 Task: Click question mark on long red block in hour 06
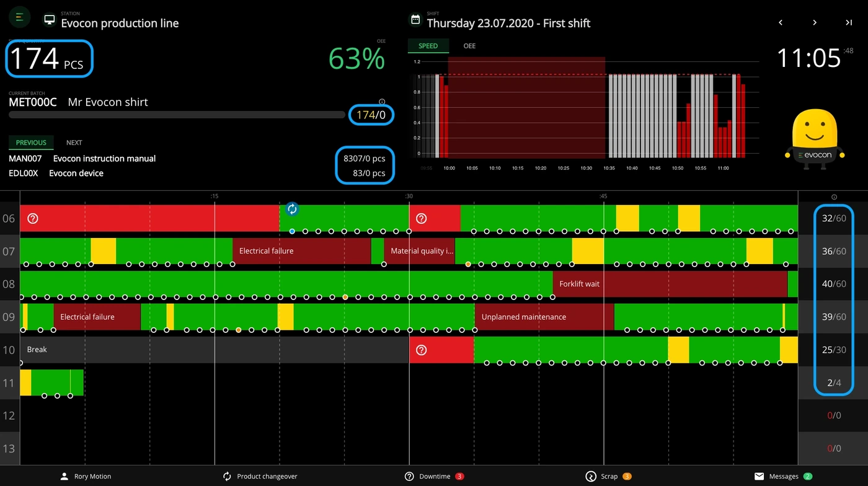(x=33, y=218)
